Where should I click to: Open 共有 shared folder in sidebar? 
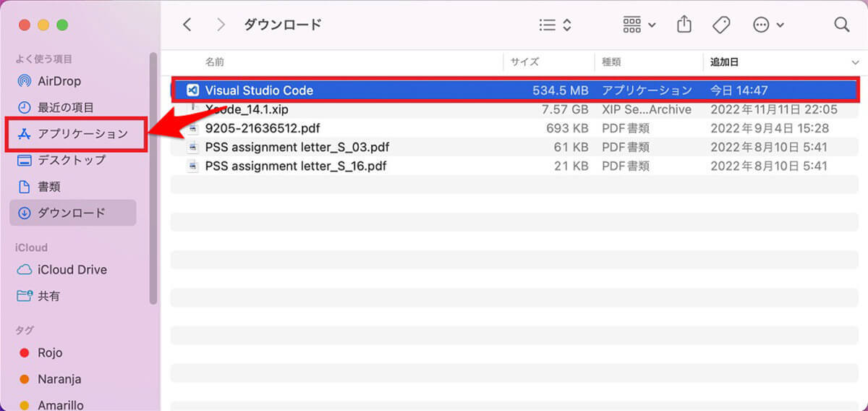click(x=49, y=296)
